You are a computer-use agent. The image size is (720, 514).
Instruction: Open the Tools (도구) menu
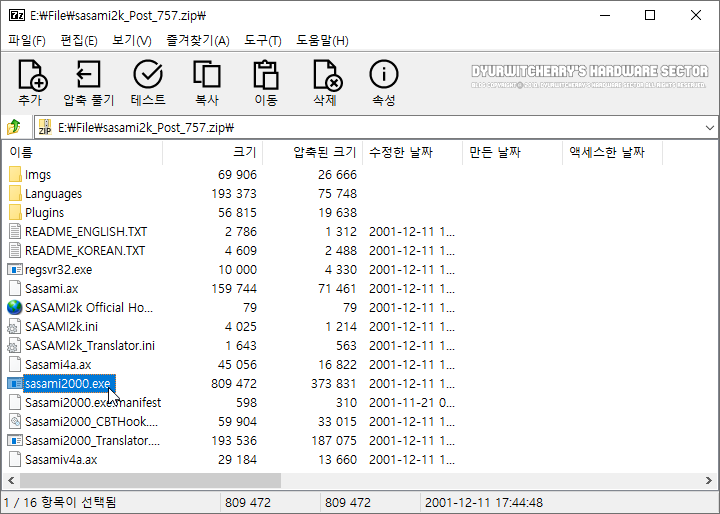pyautogui.click(x=262, y=40)
